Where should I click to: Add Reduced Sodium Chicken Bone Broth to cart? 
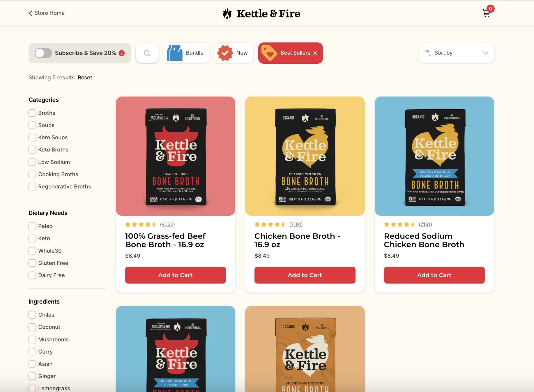(x=434, y=275)
